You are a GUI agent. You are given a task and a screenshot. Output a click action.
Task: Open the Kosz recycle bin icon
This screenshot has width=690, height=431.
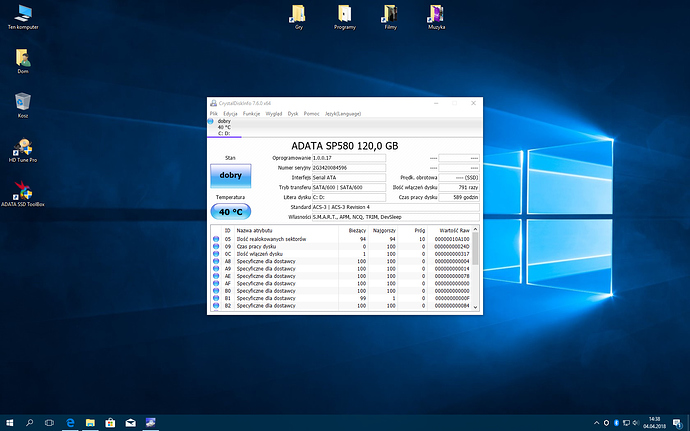coord(23,105)
